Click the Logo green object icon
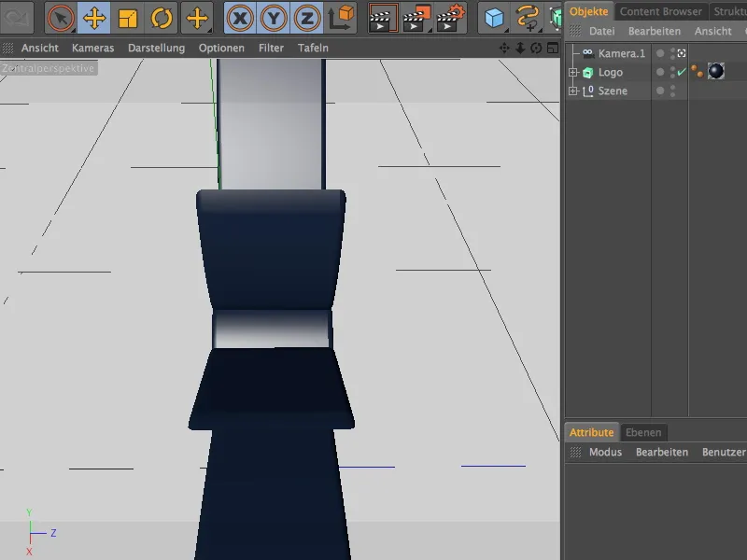The width and height of the screenshot is (747, 560). pyautogui.click(x=588, y=73)
